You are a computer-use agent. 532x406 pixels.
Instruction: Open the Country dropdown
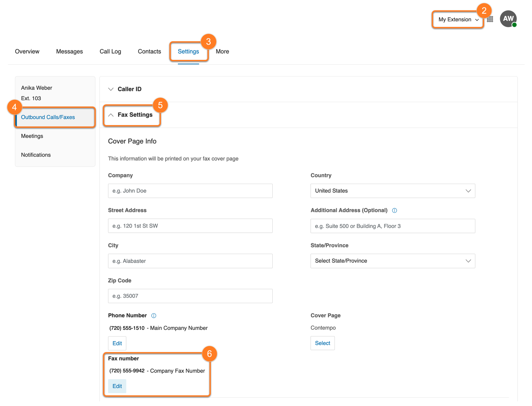pos(392,191)
